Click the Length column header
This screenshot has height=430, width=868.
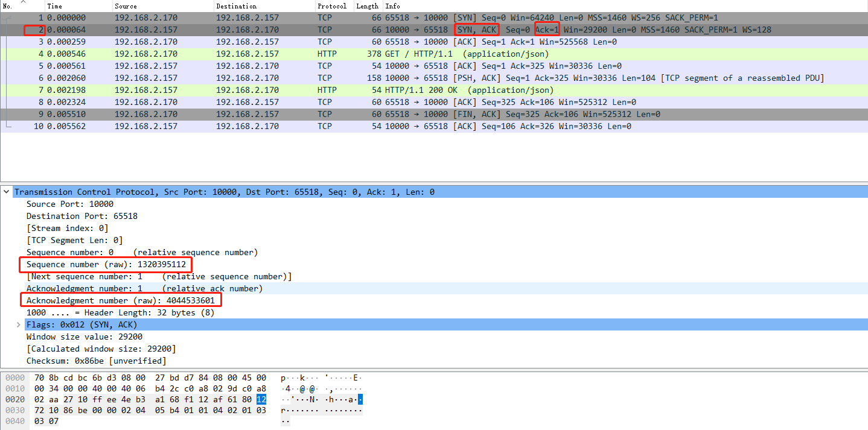367,6
